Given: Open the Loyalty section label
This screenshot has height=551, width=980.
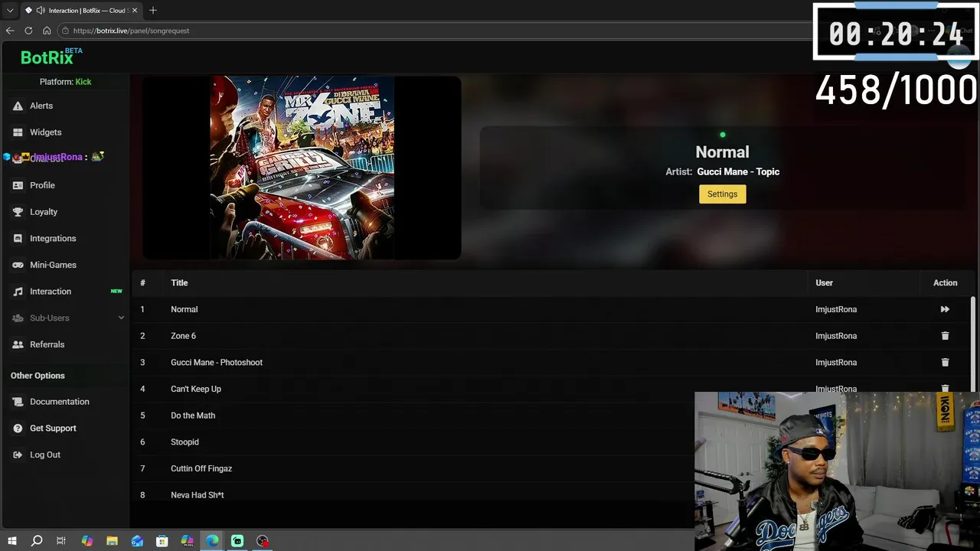Looking at the screenshot, I should point(44,212).
